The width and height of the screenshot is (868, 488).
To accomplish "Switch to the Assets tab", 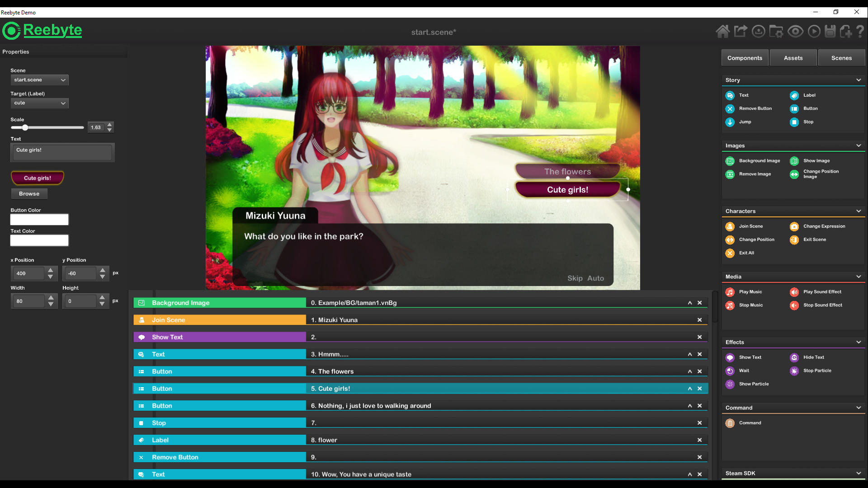I will click(793, 57).
